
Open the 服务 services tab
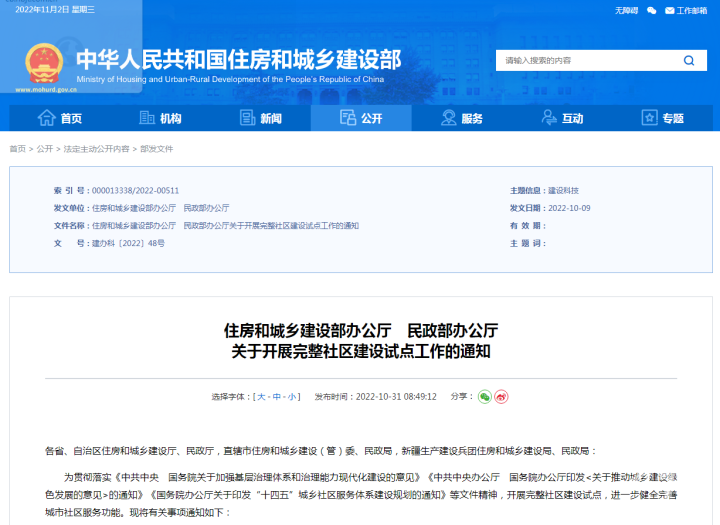(x=461, y=119)
